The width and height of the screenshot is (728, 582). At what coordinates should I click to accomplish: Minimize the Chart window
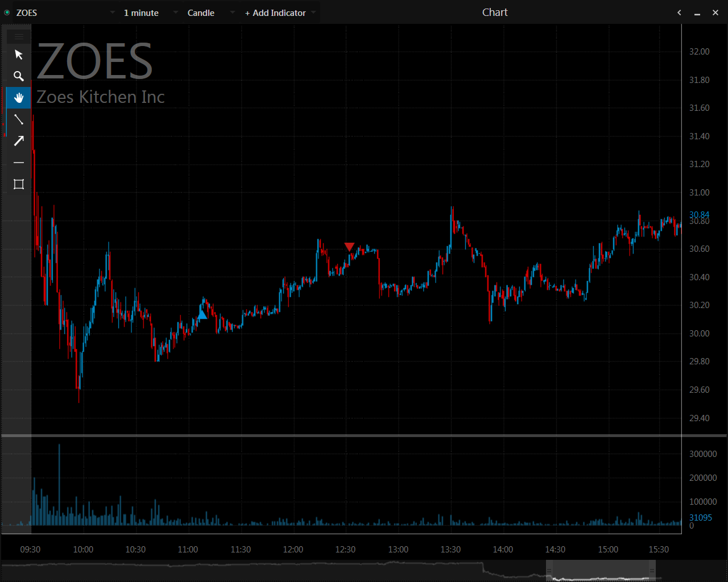point(697,13)
